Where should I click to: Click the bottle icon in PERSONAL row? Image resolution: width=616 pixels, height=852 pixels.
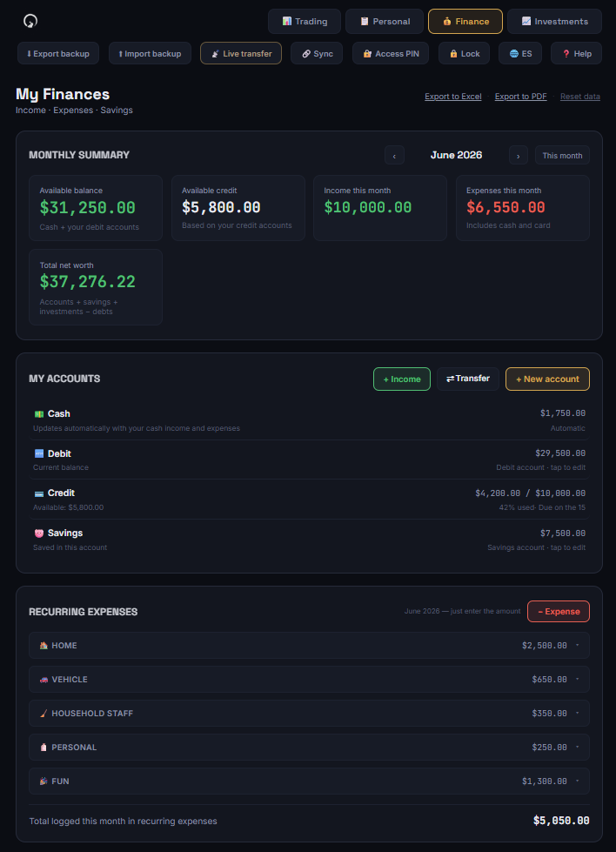44,748
